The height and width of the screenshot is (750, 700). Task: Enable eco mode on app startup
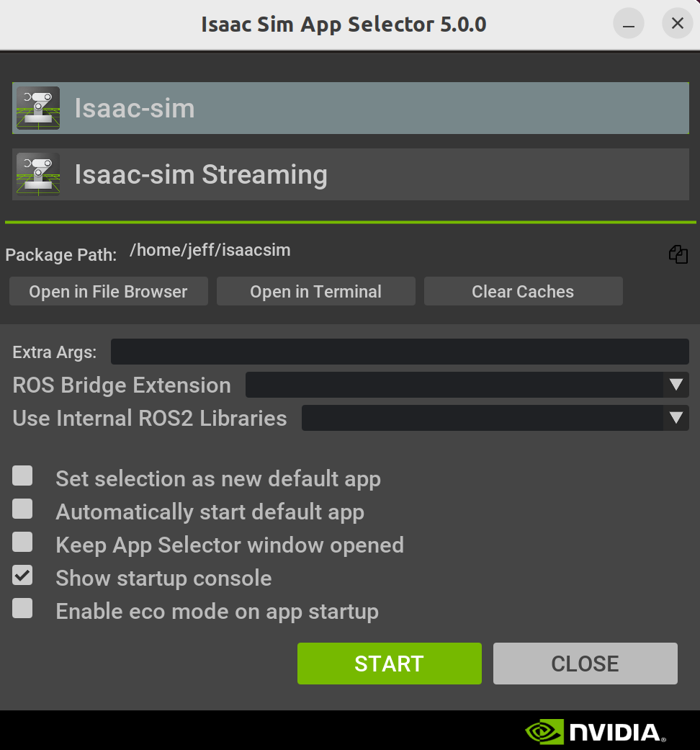22,608
